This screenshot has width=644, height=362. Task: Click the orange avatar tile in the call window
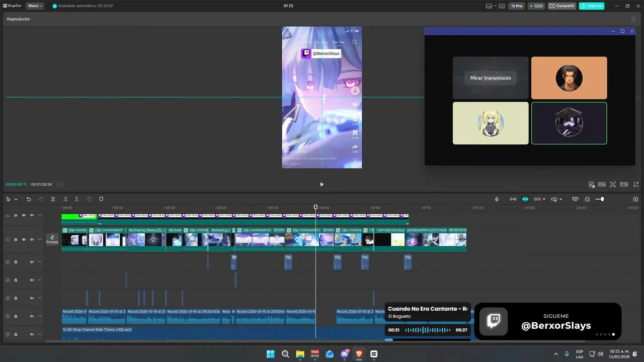569,78
